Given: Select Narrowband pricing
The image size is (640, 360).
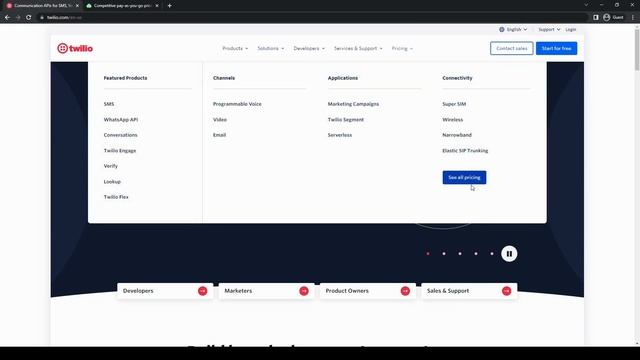Looking at the screenshot, I should coord(457,135).
